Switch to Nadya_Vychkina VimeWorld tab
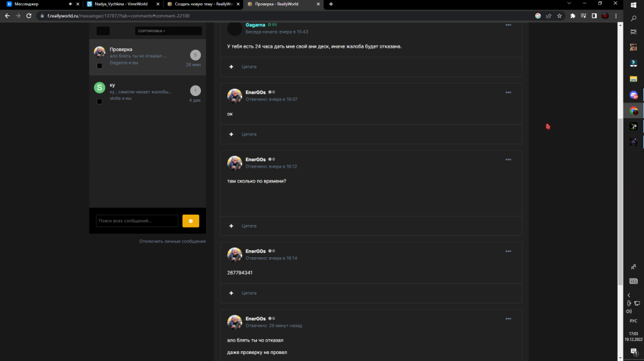This screenshot has height=361, width=644. [x=121, y=4]
